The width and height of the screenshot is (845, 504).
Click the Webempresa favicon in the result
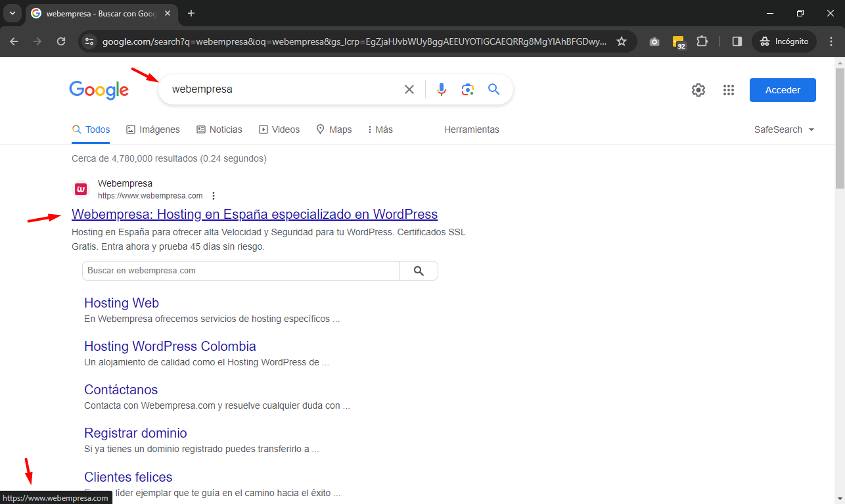click(81, 190)
